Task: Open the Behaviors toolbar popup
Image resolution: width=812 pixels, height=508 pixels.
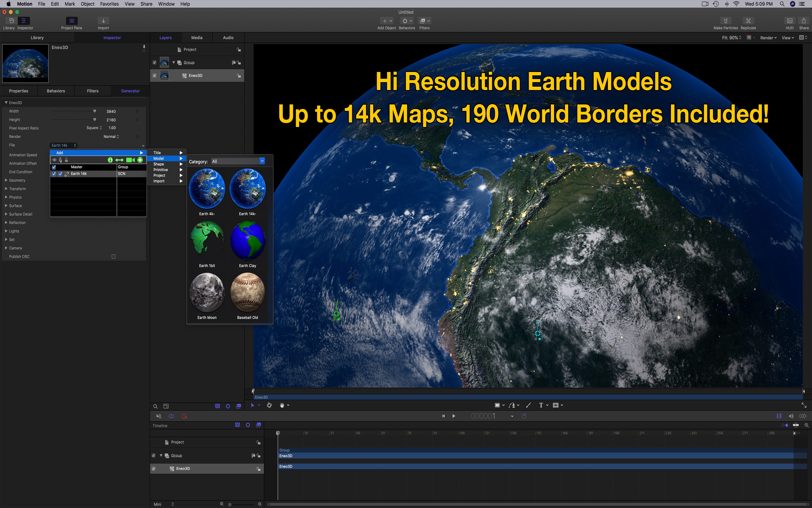Action: tap(407, 21)
